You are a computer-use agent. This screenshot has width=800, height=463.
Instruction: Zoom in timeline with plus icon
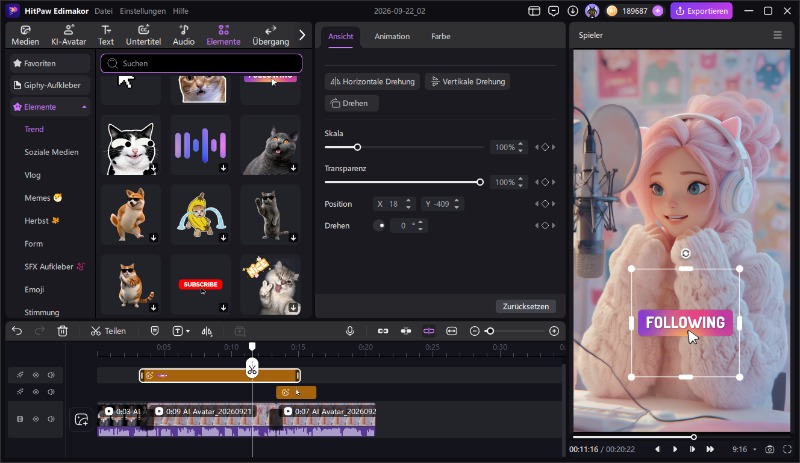[x=554, y=331]
